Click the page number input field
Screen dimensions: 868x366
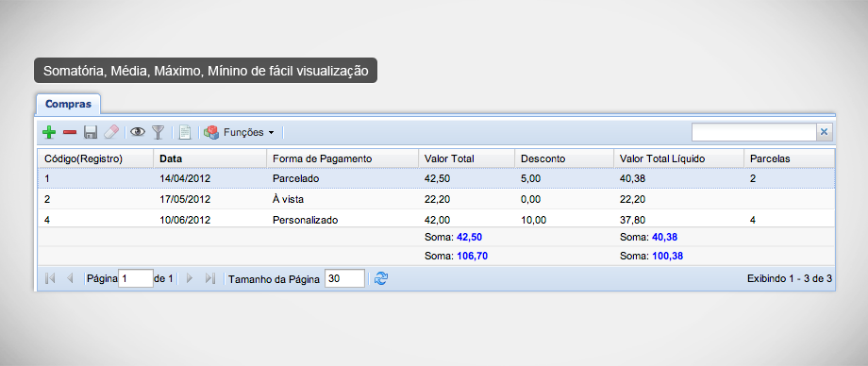(x=136, y=278)
